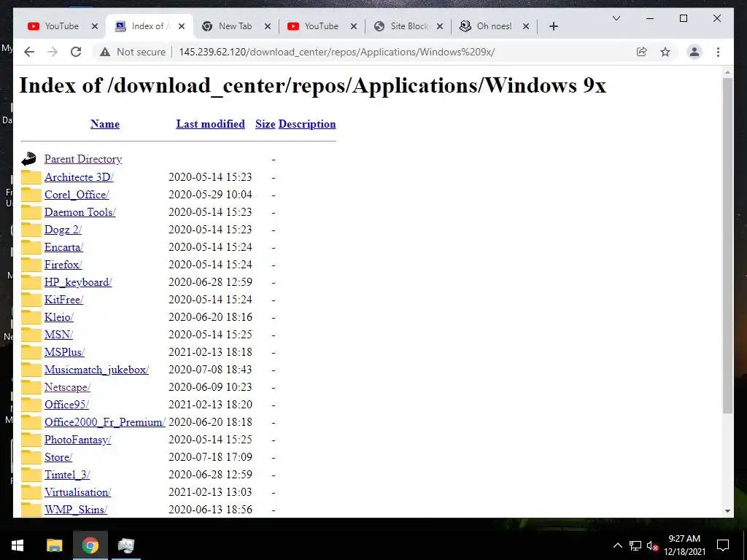
Task: Click the muted volume tray icon
Action: pos(652,545)
